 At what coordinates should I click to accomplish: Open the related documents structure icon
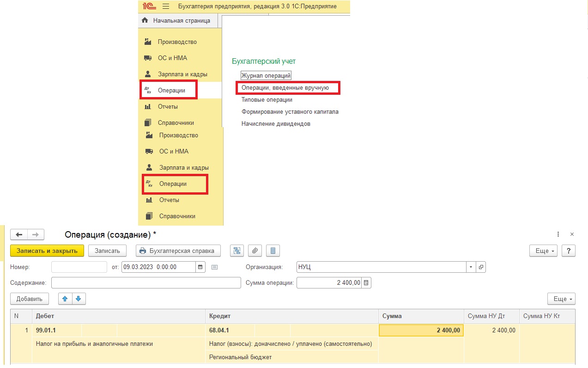click(x=237, y=251)
